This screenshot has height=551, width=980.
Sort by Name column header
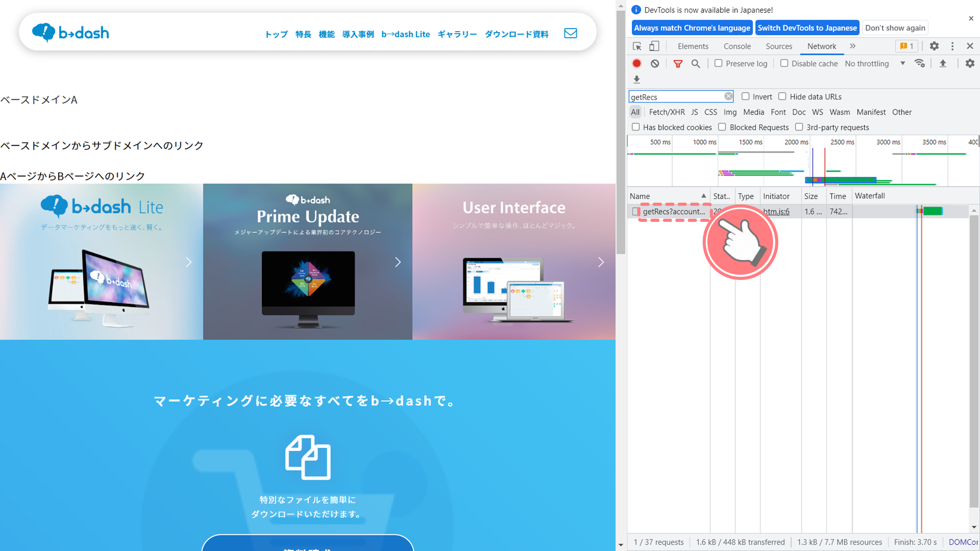point(667,196)
